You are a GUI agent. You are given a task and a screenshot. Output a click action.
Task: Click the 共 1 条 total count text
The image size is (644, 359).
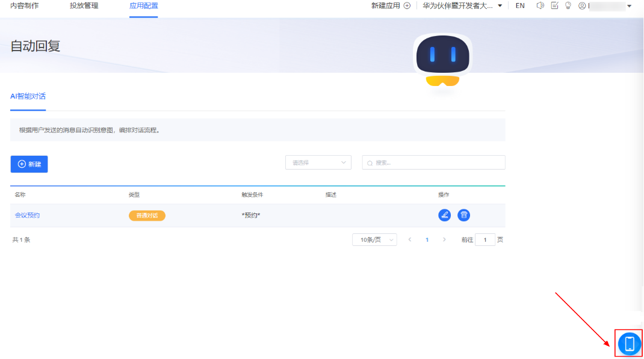click(21, 239)
